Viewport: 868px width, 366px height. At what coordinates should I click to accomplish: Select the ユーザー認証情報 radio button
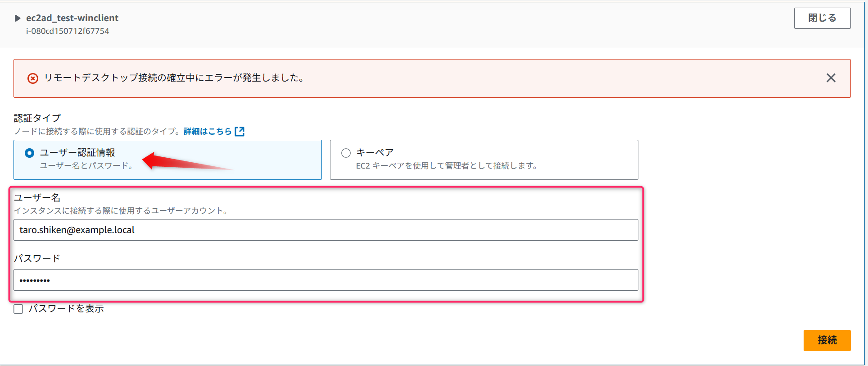coord(30,153)
